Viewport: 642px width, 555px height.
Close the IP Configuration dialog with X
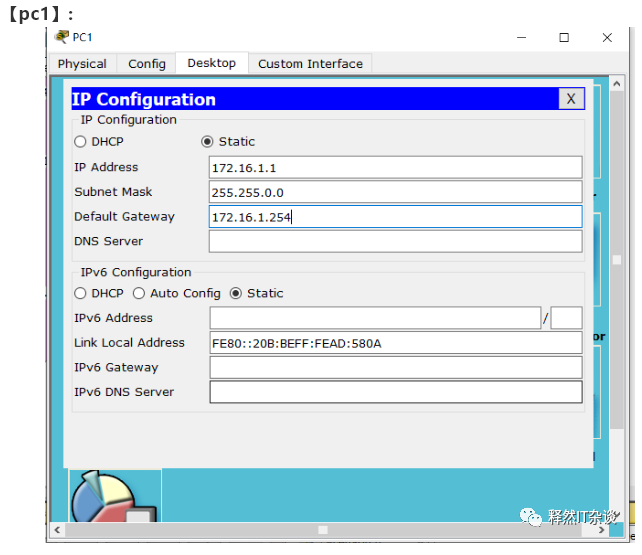point(571,99)
